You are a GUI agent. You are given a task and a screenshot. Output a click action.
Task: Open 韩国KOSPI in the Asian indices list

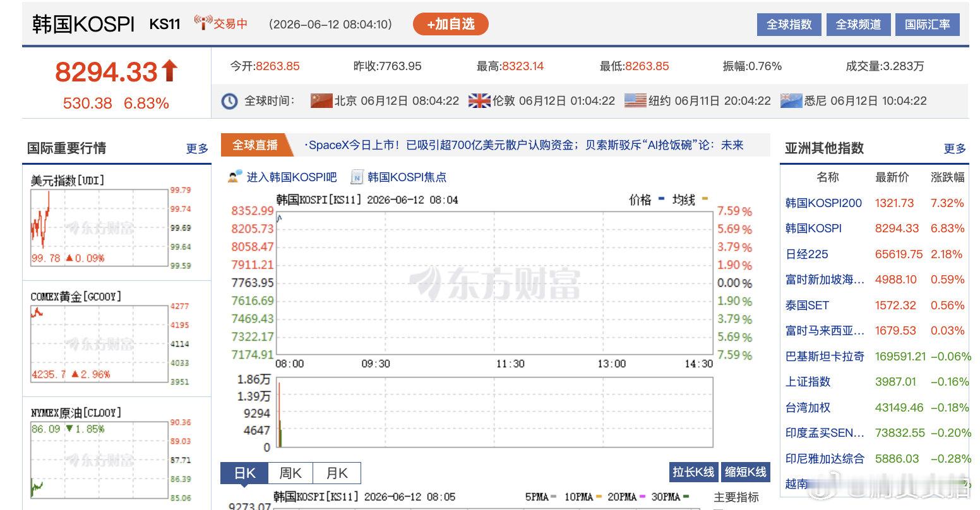813,228
